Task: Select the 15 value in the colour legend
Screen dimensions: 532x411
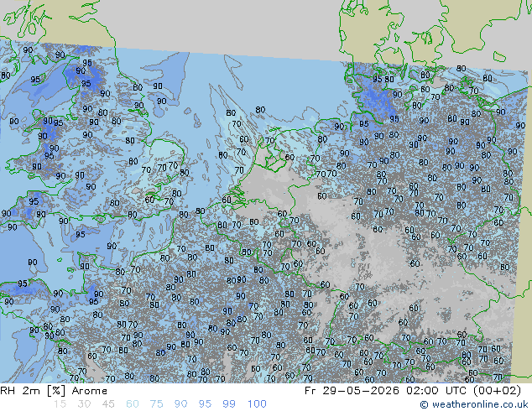Action: (60, 404)
